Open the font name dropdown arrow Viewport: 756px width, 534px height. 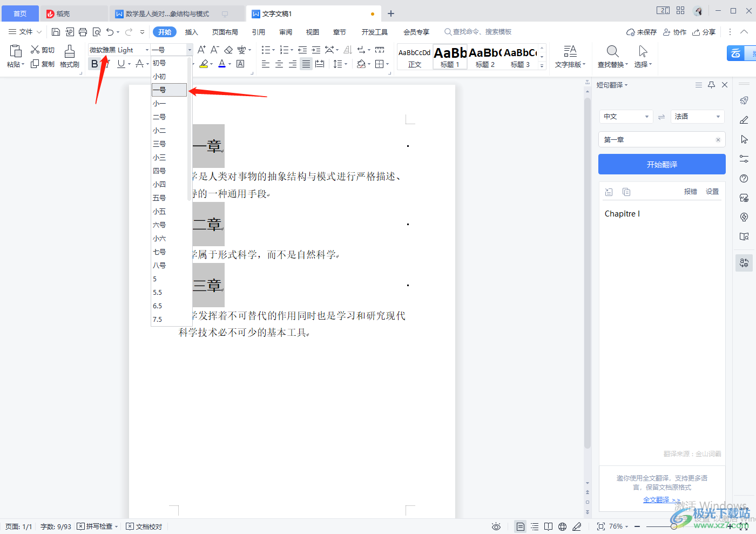tap(147, 50)
